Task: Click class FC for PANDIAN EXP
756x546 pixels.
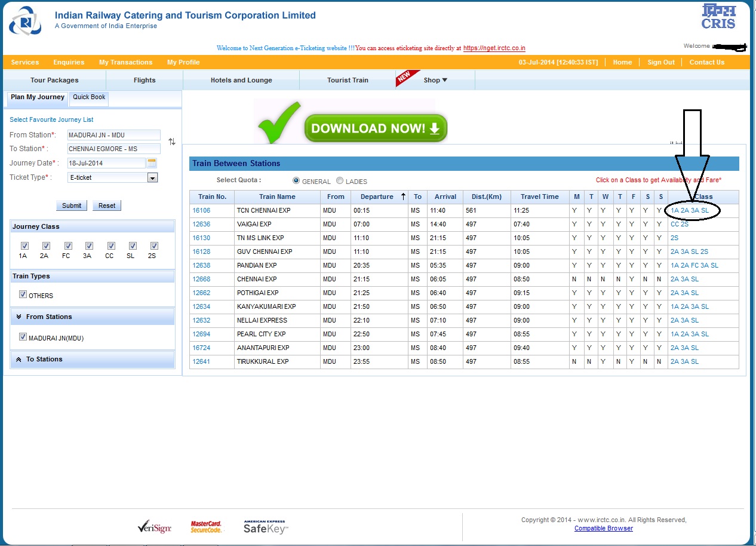Action: (694, 266)
